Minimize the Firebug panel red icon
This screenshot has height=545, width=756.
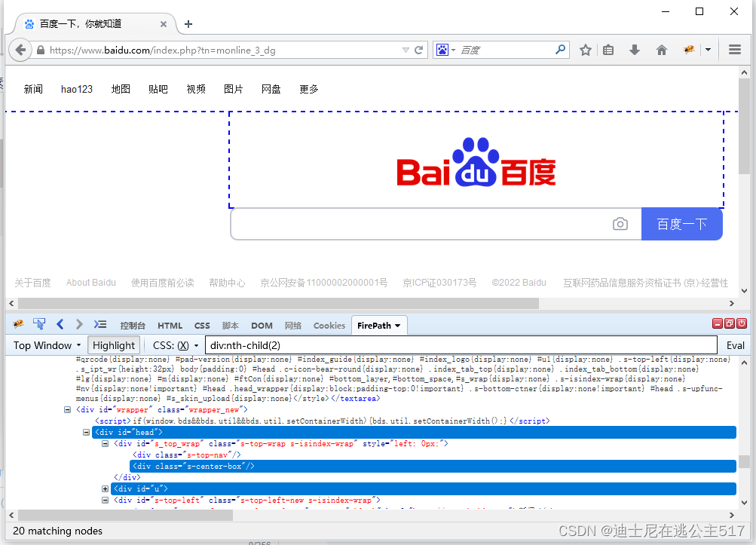coord(718,323)
